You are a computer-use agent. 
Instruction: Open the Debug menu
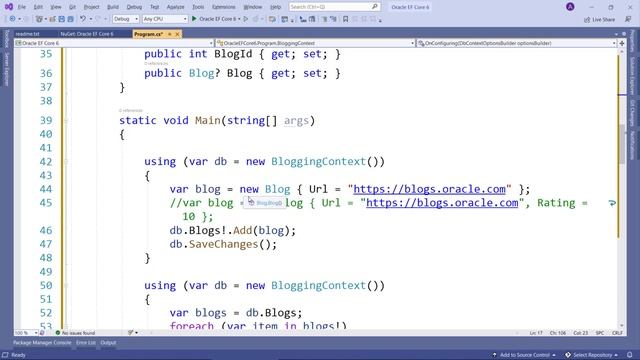[x=134, y=7]
